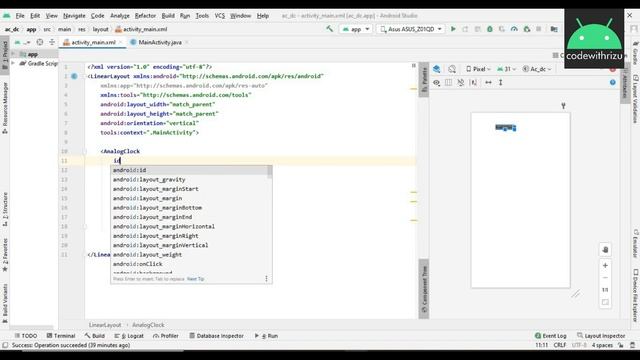Toggle the Palette side panel
Viewport: 640px width, 360px height.
coord(424,79)
